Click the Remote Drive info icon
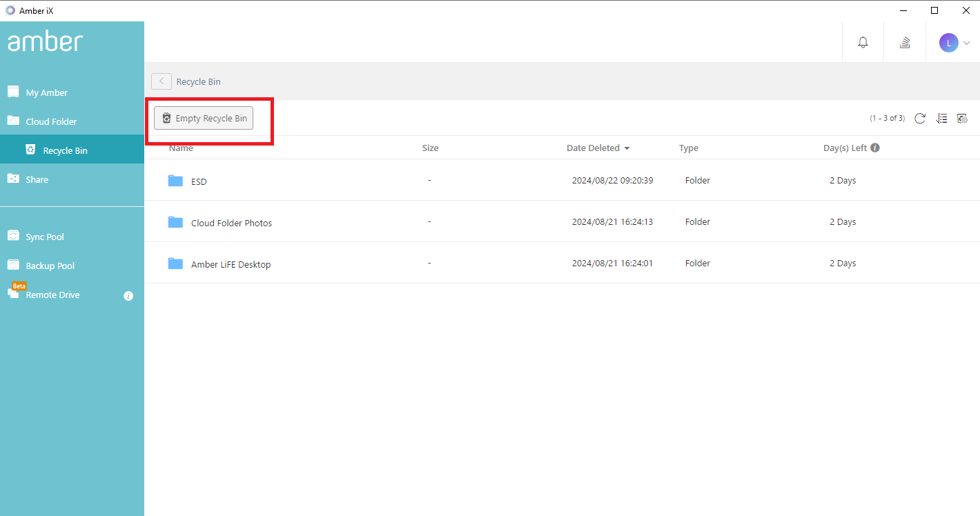Screen dimensions: 980x516 [128, 296]
